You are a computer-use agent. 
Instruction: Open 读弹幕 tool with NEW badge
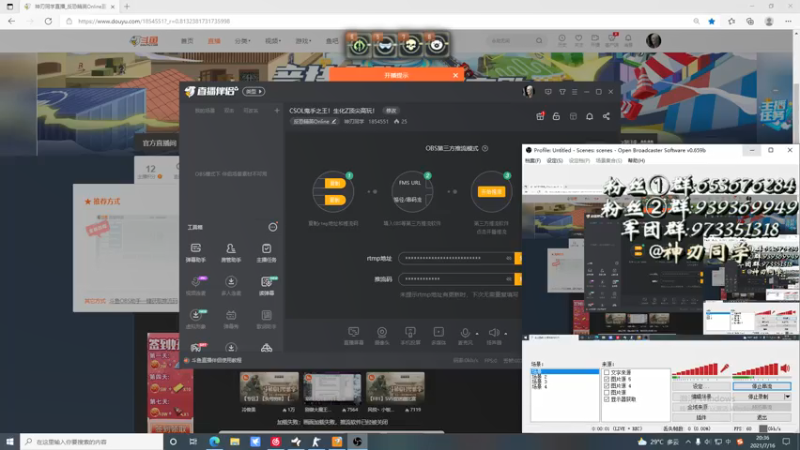click(266, 282)
